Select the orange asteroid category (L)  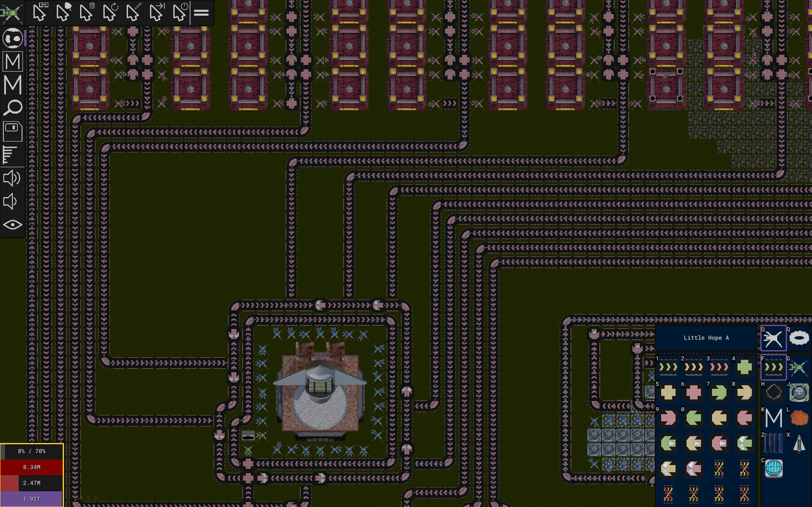pyautogui.click(x=799, y=418)
